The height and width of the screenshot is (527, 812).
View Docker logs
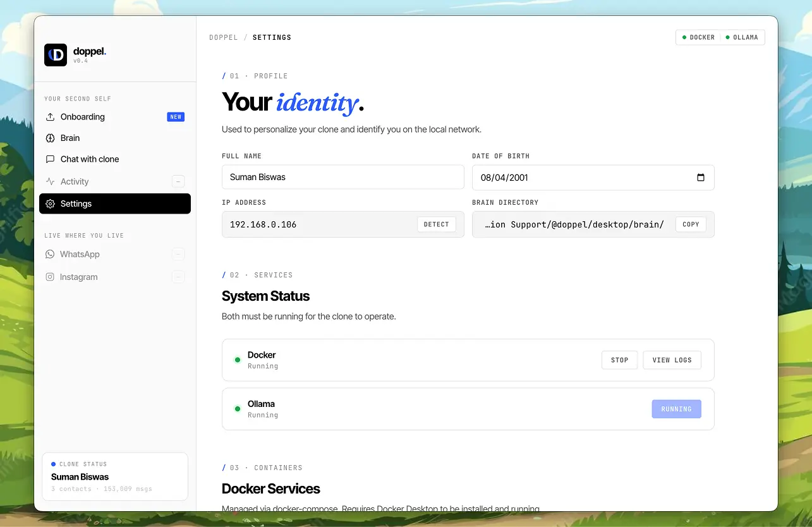(x=672, y=360)
